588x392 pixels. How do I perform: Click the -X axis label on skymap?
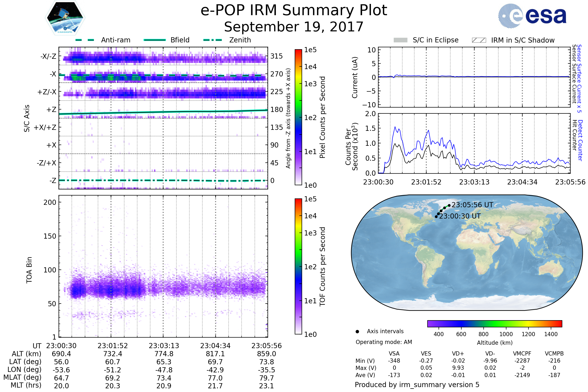(x=53, y=74)
